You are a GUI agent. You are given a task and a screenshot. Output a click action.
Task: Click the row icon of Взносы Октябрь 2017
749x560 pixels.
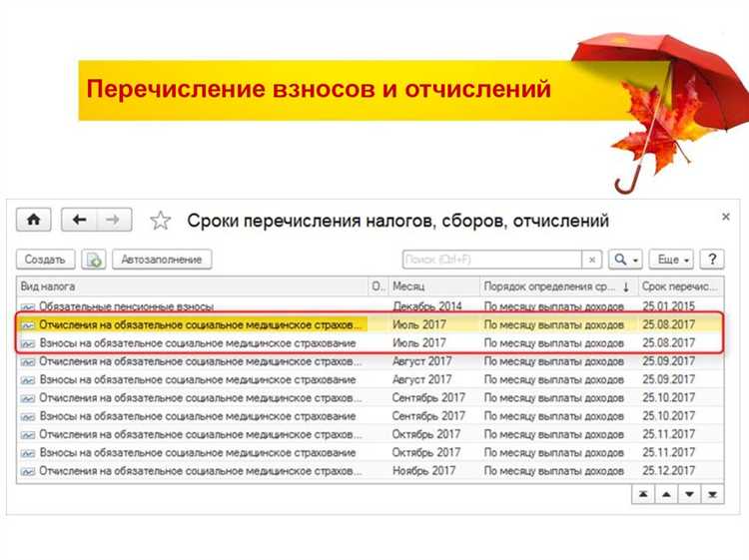coord(28,453)
